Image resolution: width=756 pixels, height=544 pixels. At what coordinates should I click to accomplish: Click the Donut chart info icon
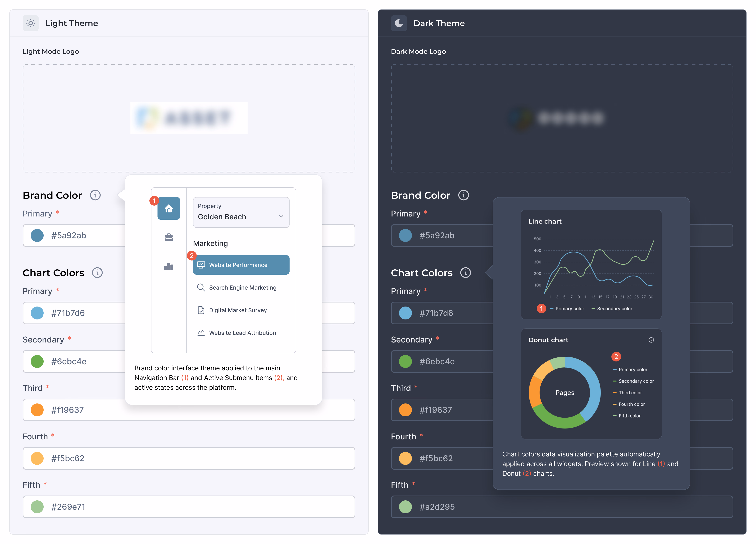click(x=651, y=340)
